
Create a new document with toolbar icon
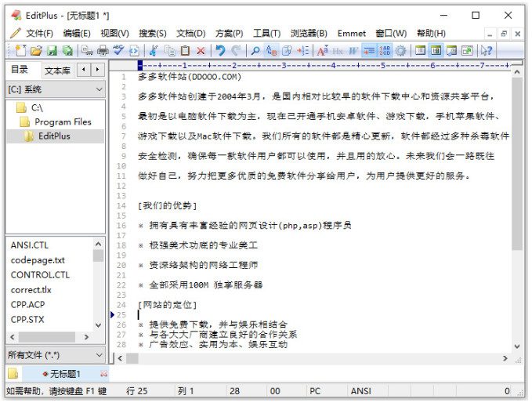pyautogui.click(x=20, y=51)
